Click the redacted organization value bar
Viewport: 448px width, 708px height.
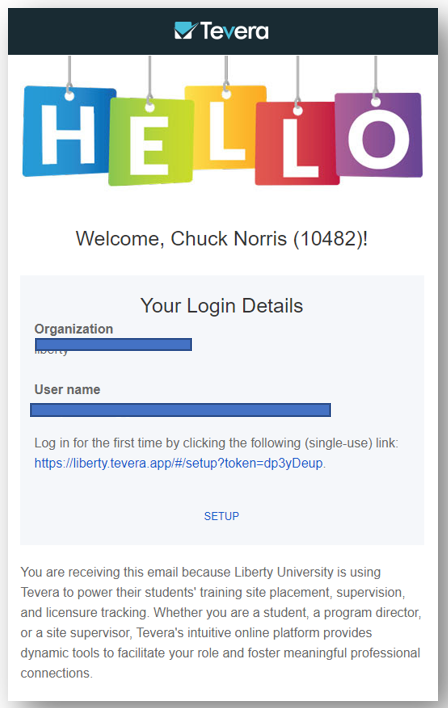point(113,345)
